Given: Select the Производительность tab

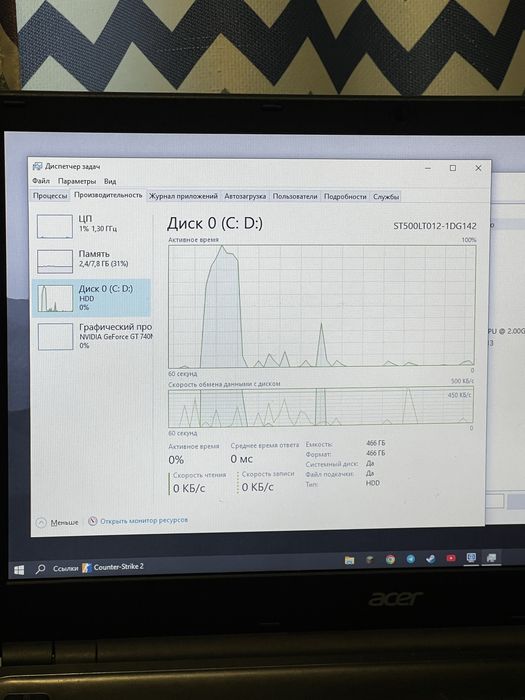Looking at the screenshot, I should pos(108,195).
